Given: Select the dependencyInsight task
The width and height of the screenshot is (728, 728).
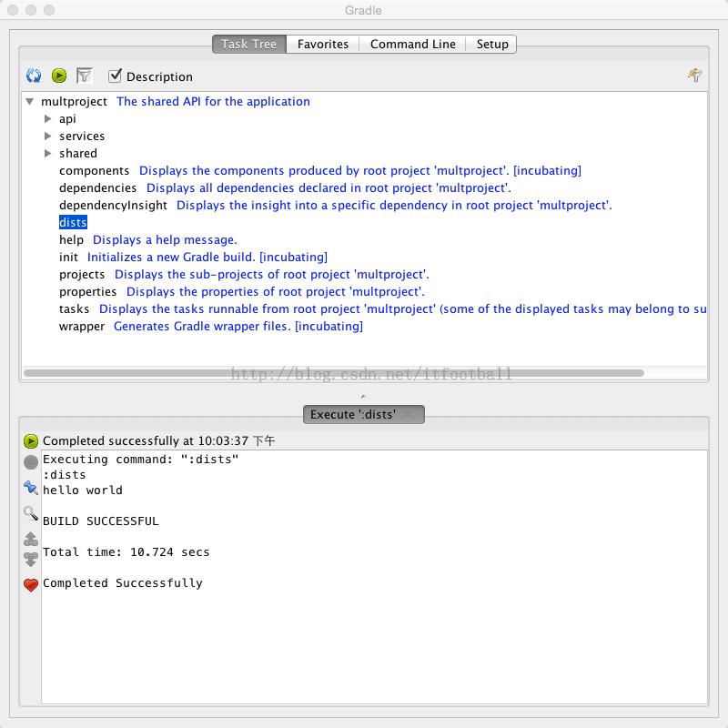Looking at the screenshot, I should coord(113,206).
